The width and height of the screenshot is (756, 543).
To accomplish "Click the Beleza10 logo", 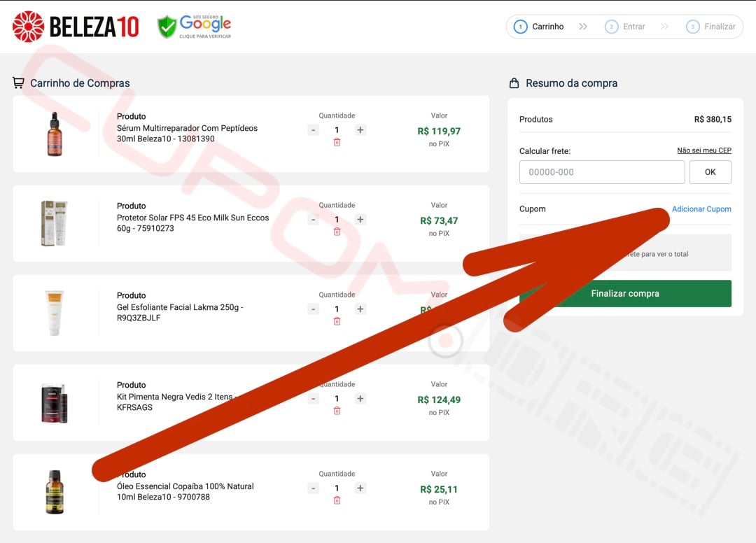I will pos(76,27).
